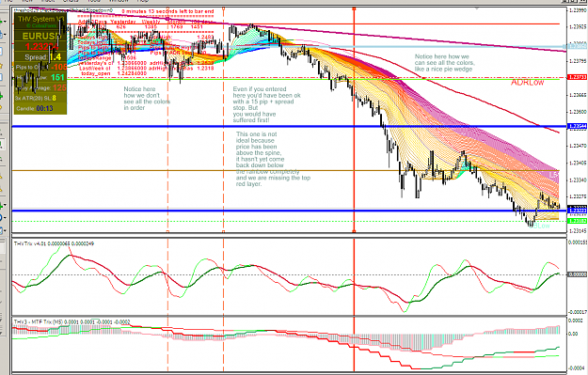
Task: Click the 0.0002 scale value in MTF Trix pane
Action: click(x=576, y=320)
